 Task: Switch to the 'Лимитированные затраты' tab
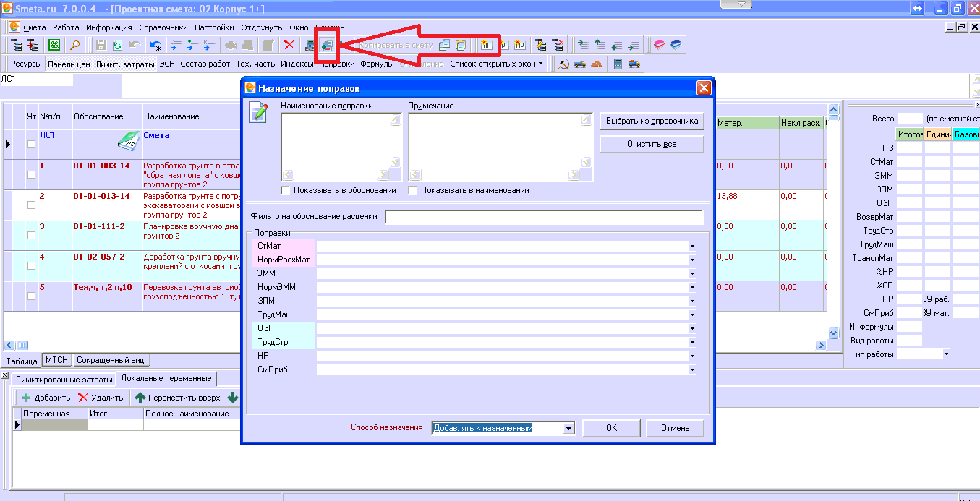click(64, 380)
